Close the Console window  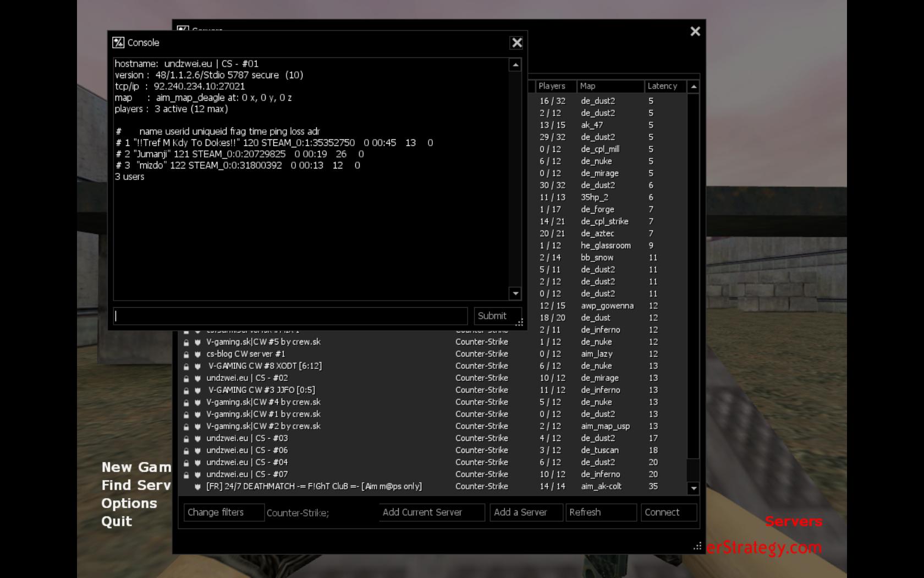point(516,43)
